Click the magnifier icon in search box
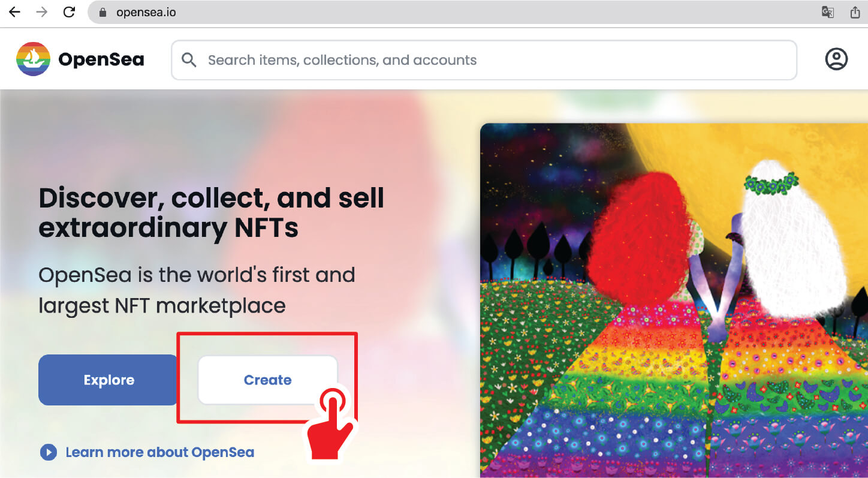The width and height of the screenshot is (868, 478). 189,60
